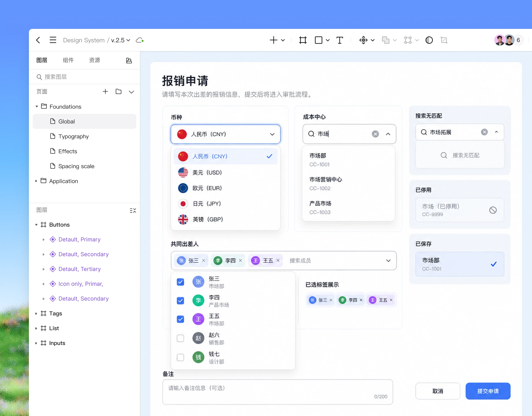Check 赵六 checkbox in member list
This screenshot has width=532, height=416.
[x=180, y=338]
